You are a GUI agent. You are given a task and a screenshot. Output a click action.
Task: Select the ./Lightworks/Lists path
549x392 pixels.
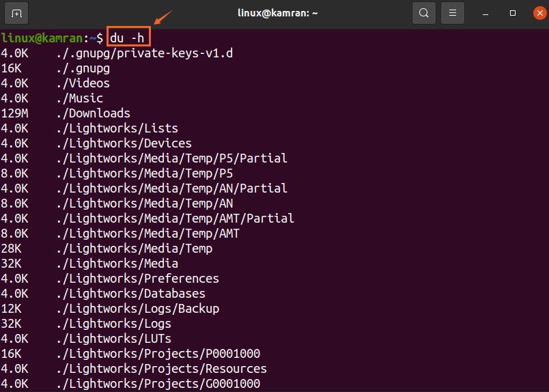(117, 128)
